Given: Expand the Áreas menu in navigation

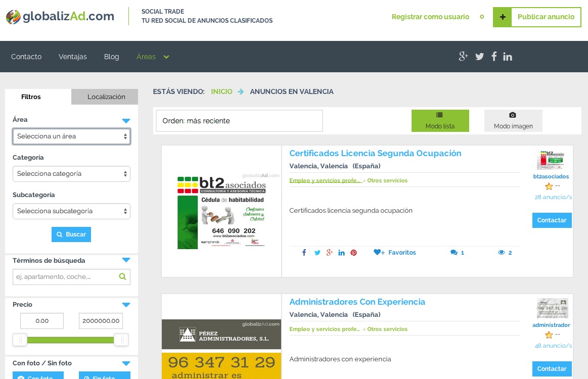Looking at the screenshot, I should pyautogui.click(x=152, y=57).
